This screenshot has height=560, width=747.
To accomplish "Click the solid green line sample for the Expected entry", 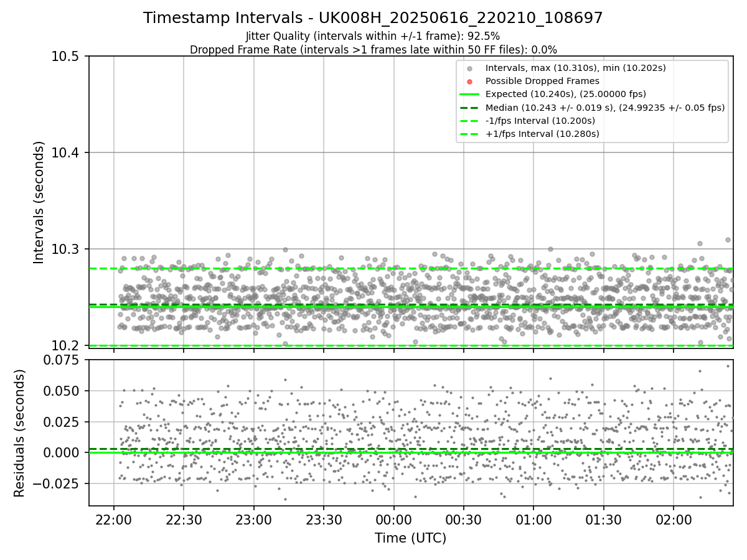I will (x=469, y=95).
